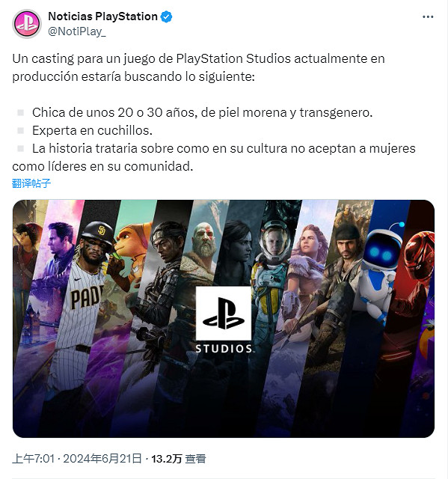Click the 翻译帖子 translate link

(31, 183)
